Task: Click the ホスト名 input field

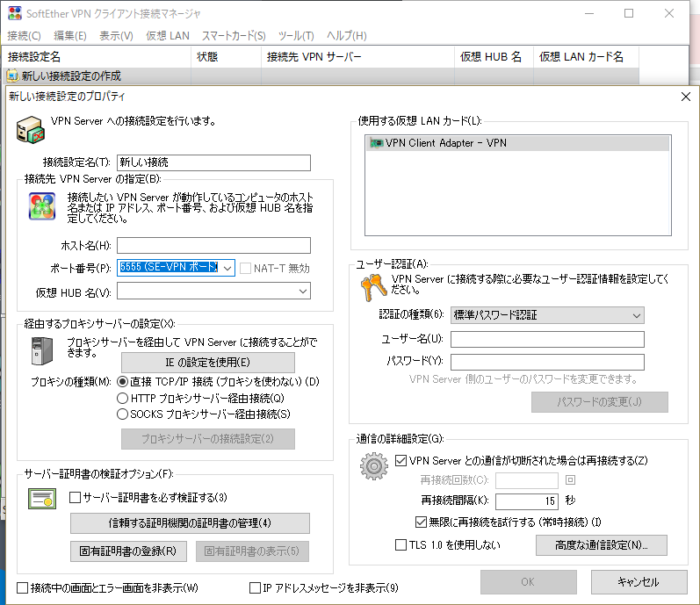Action: click(x=213, y=245)
